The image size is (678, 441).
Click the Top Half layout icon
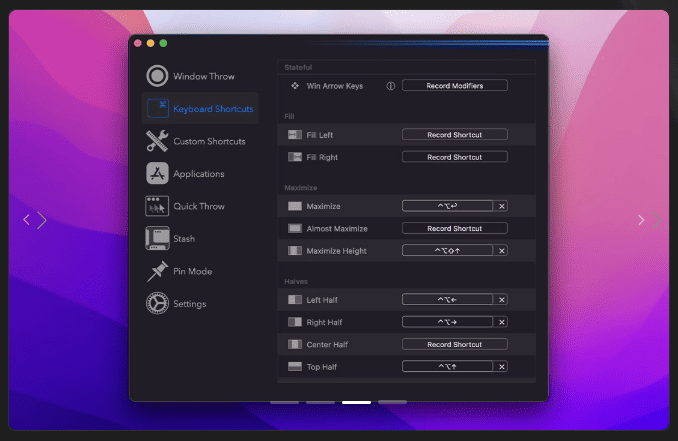pyautogui.click(x=295, y=367)
